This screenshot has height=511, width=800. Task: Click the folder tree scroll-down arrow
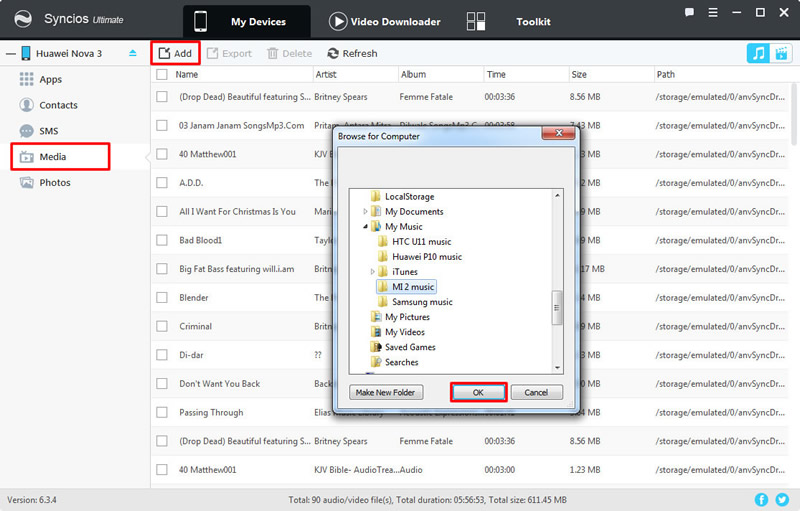pyautogui.click(x=557, y=368)
